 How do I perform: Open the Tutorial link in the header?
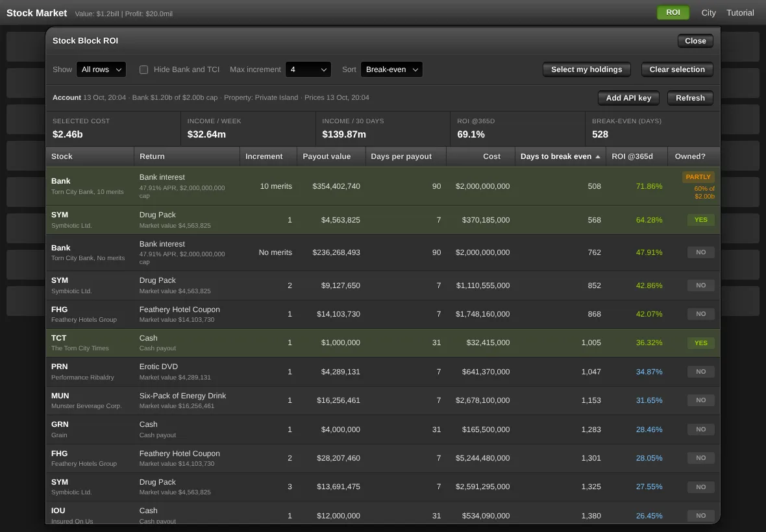click(740, 13)
